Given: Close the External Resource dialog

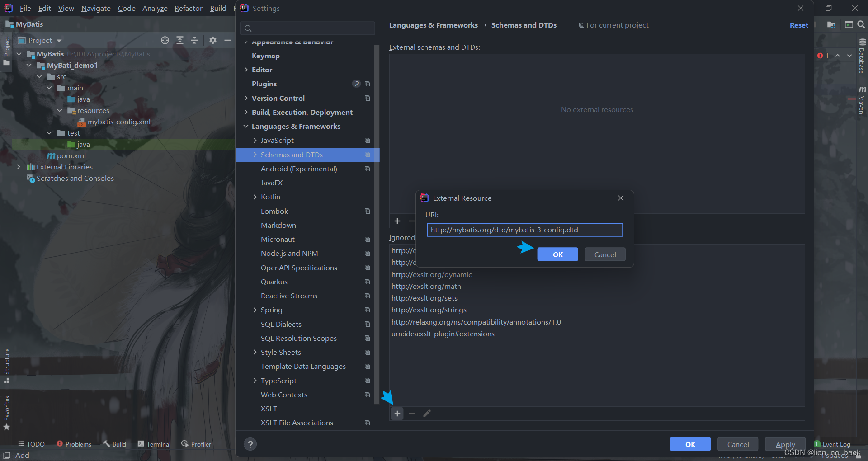Looking at the screenshot, I should click(621, 198).
